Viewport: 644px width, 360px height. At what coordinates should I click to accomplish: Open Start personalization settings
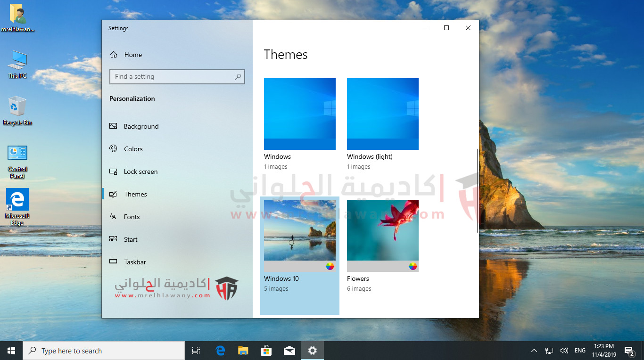tap(130, 239)
